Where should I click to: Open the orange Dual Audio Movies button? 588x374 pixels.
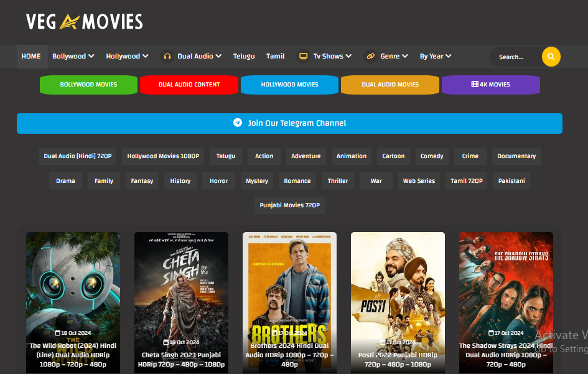point(390,85)
